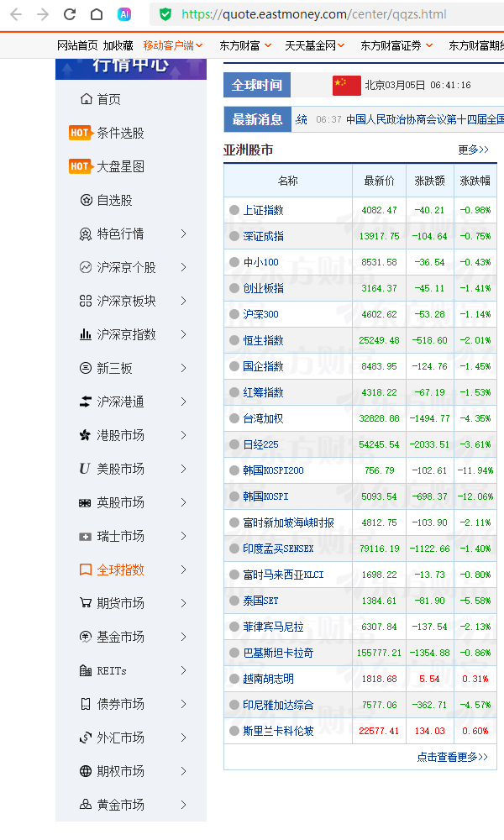Click the 外汇市场 dollar exchange icon
Screen dimensions: 504x840
pyautogui.click(x=86, y=738)
